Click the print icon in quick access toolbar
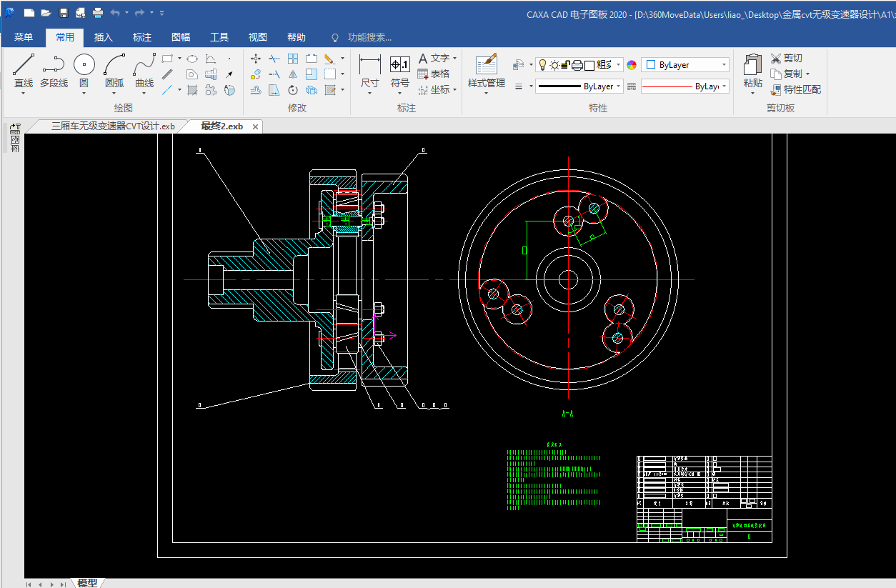Viewport: 896px width, 588px height. [97, 13]
